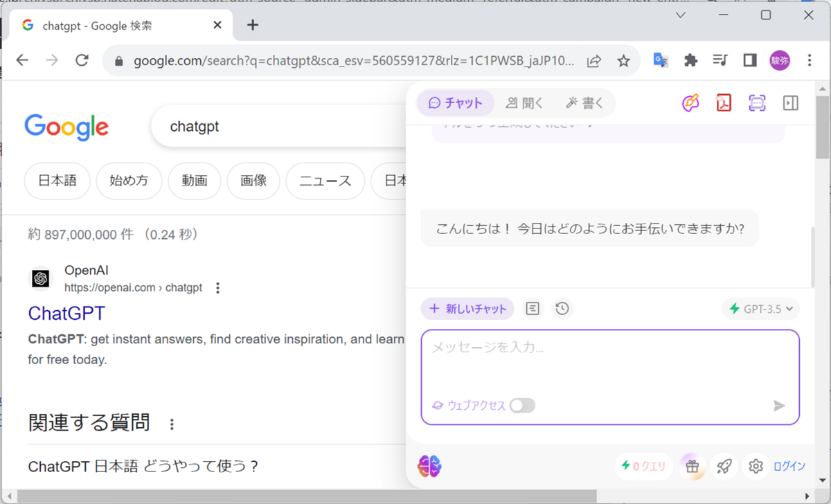Click the Google logo
This screenshot has width=831, height=504.
coord(66,128)
